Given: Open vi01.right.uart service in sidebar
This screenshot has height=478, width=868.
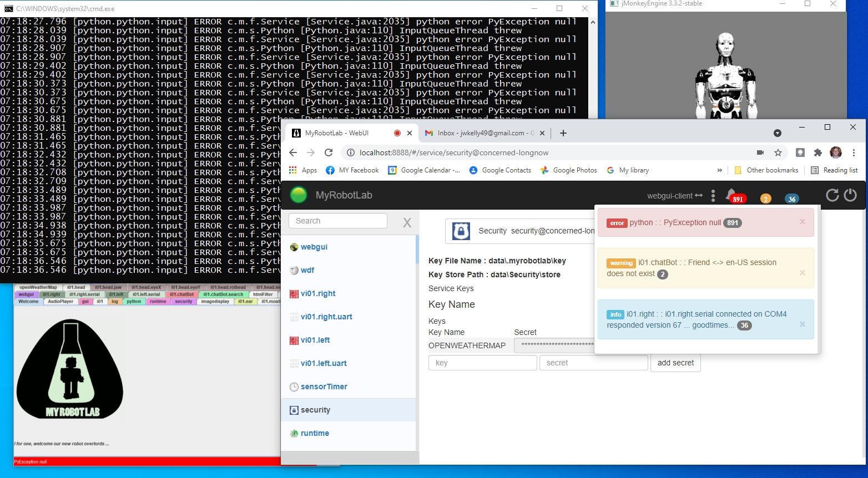Looking at the screenshot, I should tap(326, 317).
